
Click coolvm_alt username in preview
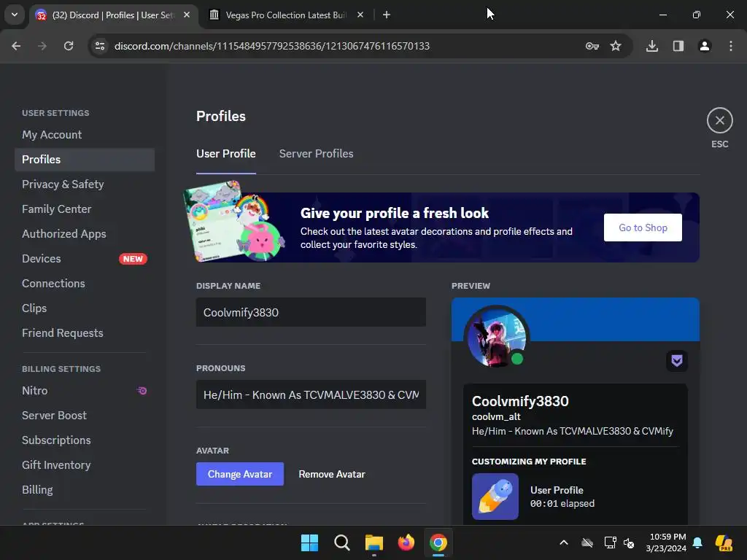[496, 416]
